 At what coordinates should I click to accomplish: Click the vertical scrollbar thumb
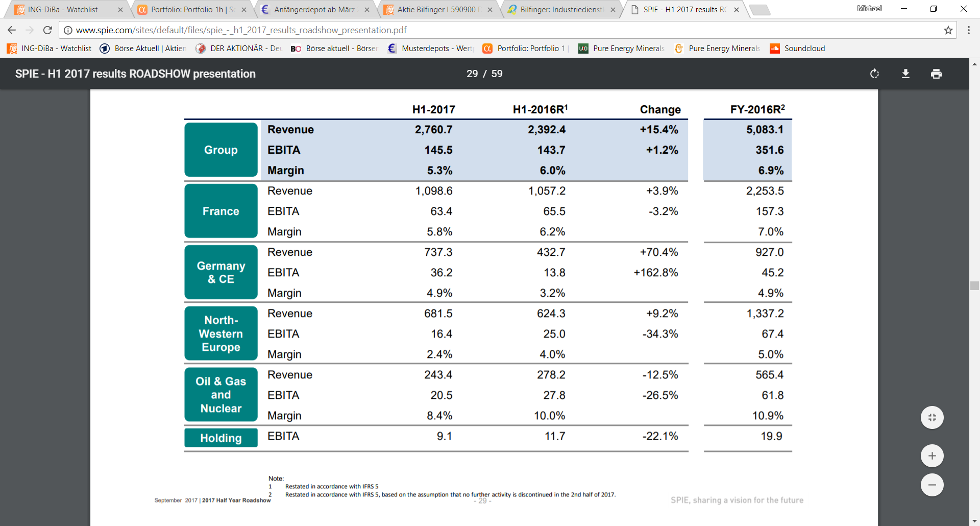(x=974, y=285)
